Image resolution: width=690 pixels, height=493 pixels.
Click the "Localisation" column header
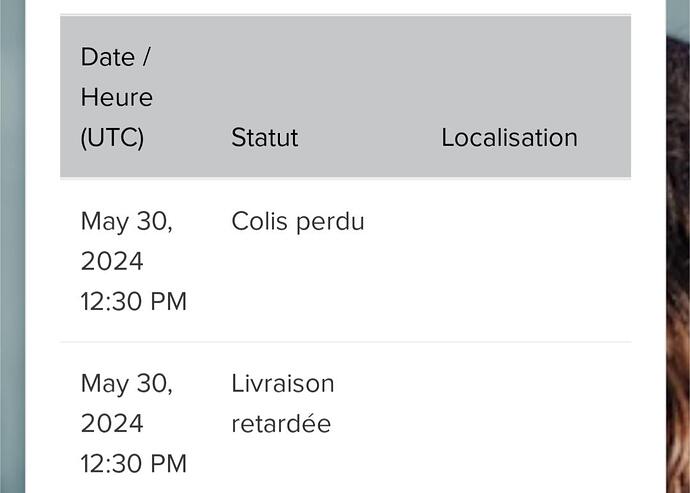509,138
